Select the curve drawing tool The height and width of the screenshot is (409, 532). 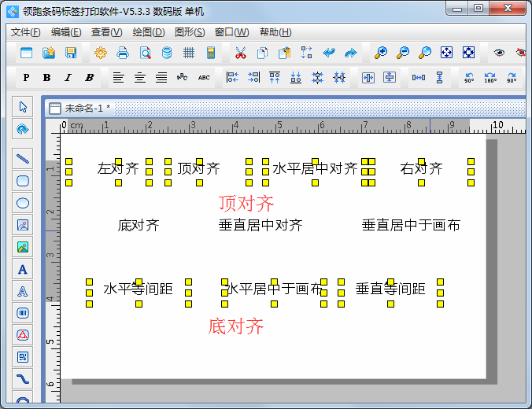click(x=23, y=379)
